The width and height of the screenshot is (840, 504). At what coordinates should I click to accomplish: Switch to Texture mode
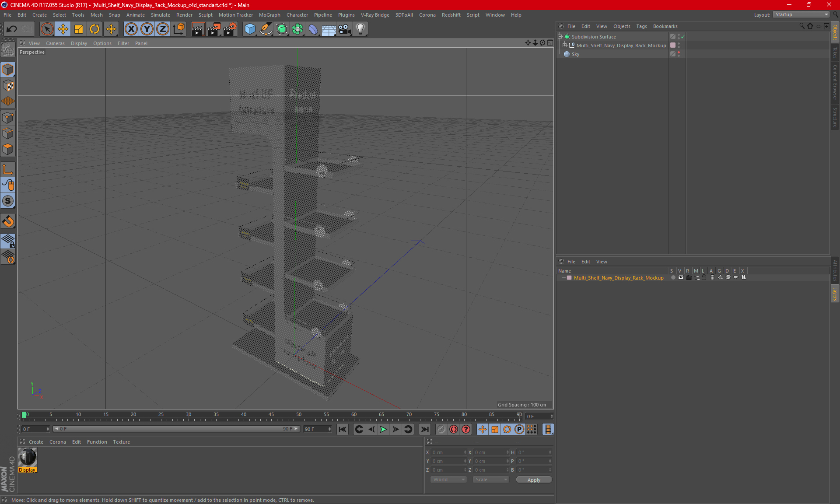point(8,86)
